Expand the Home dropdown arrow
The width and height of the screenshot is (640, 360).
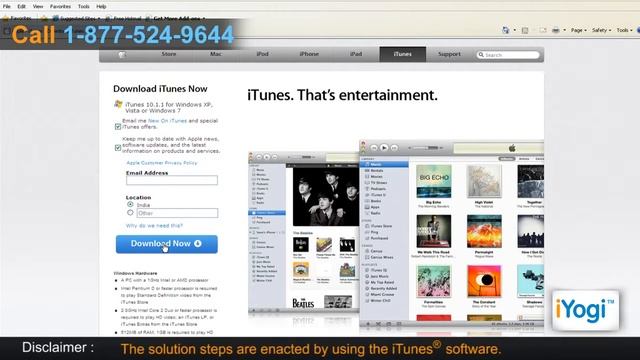514,30
